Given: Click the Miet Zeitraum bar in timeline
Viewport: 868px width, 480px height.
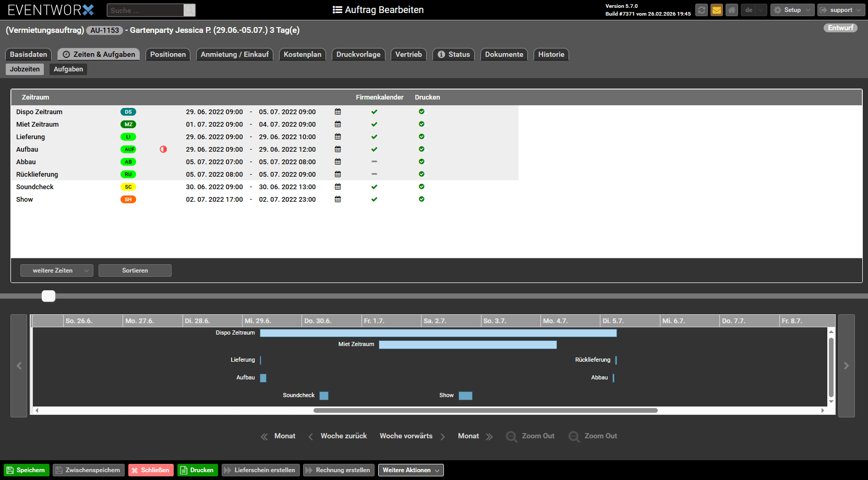Looking at the screenshot, I should point(467,344).
